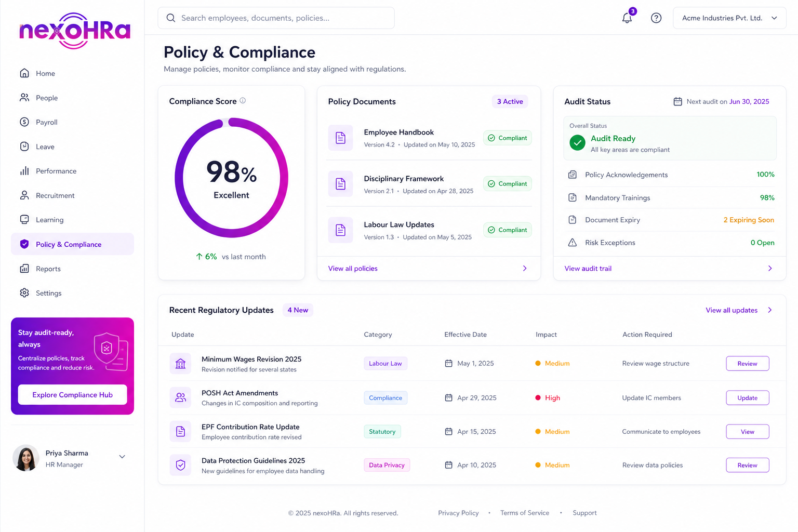The image size is (798, 532).
Task: Click the search employees, documents, policies field
Action: tap(276, 18)
